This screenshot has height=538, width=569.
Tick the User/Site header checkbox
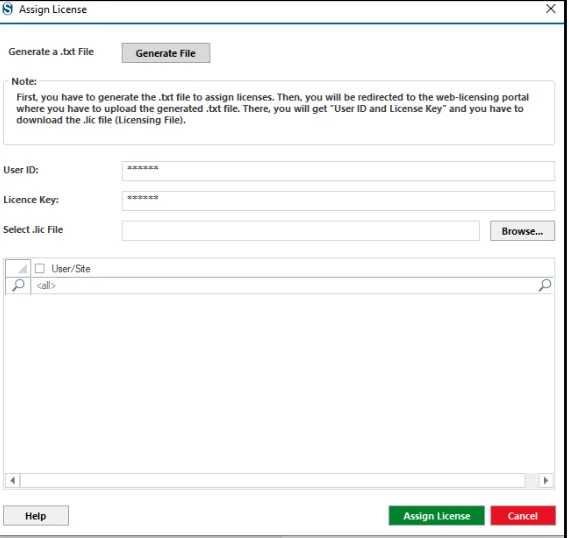click(x=40, y=268)
